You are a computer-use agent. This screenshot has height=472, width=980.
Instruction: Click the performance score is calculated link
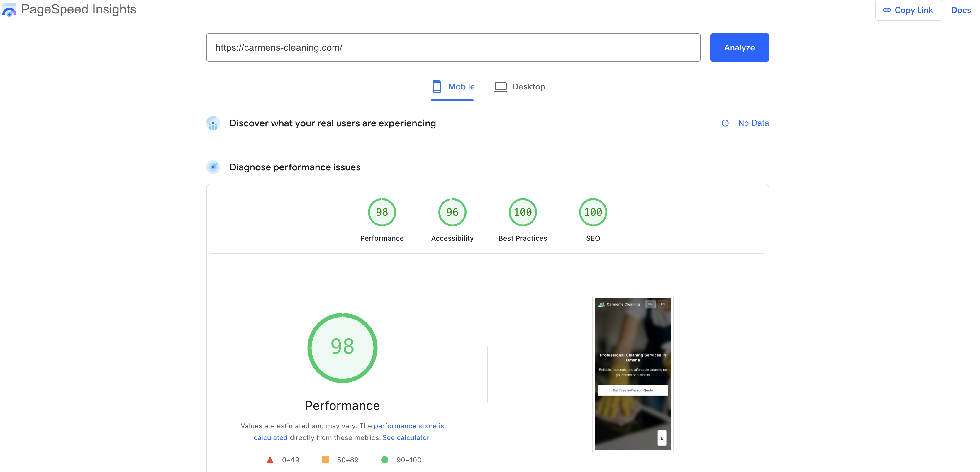(x=408, y=426)
